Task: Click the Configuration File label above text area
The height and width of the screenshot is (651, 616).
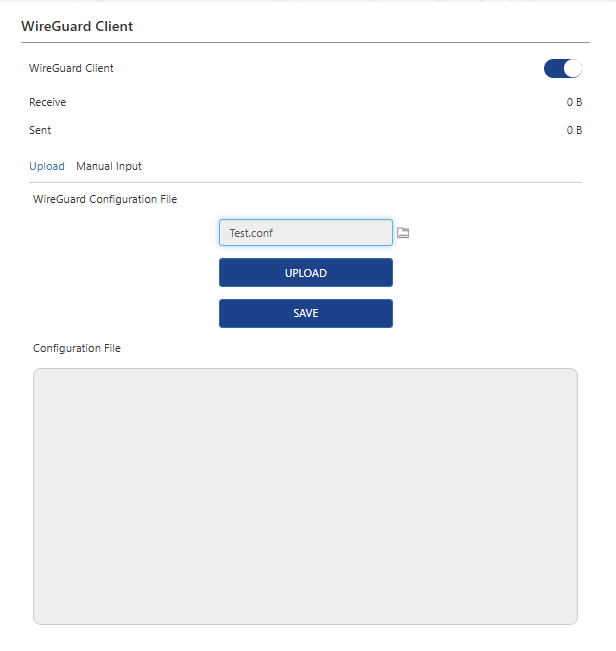Action: coord(77,348)
